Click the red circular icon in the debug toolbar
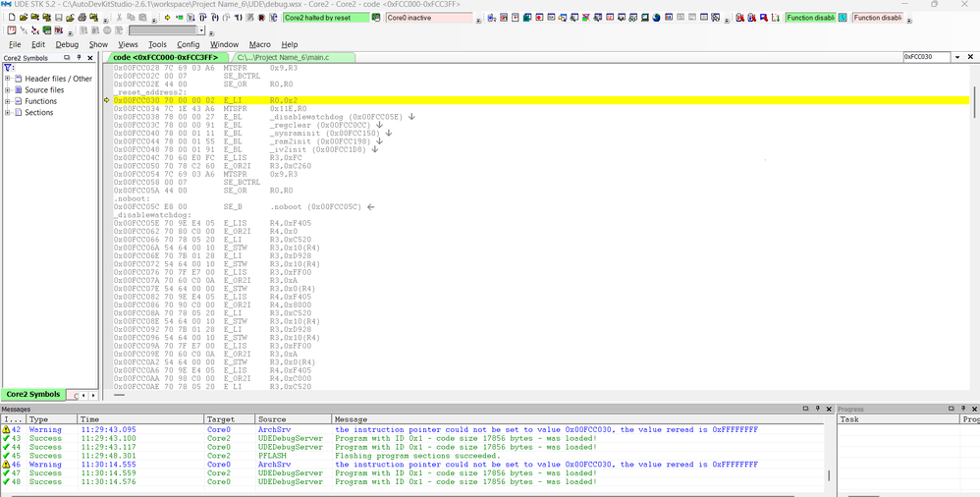Screen dimensions: 980x497 point(261,18)
